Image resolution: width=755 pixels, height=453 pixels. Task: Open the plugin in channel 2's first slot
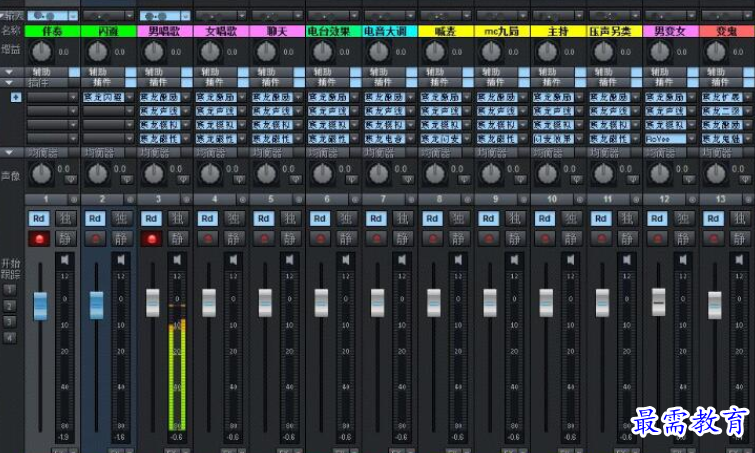[103, 97]
